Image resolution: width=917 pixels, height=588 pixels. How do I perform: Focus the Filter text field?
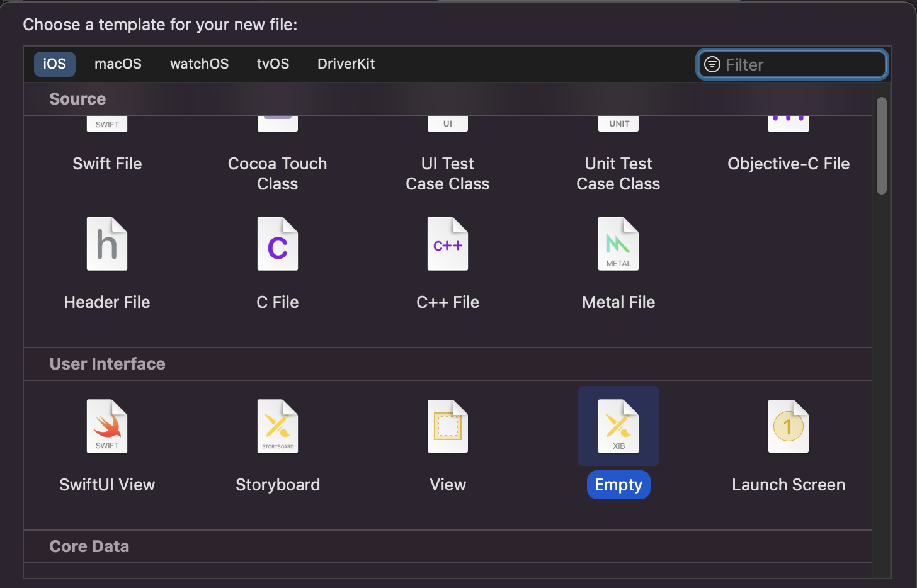pos(793,64)
